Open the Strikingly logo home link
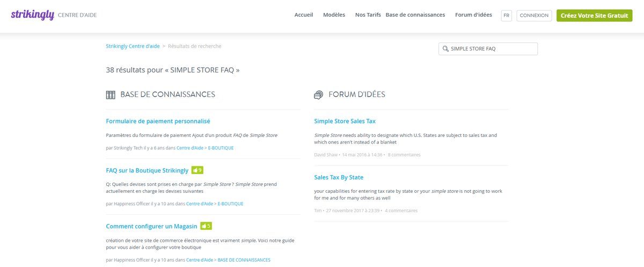This screenshot has width=644, height=267. point(33,15)
